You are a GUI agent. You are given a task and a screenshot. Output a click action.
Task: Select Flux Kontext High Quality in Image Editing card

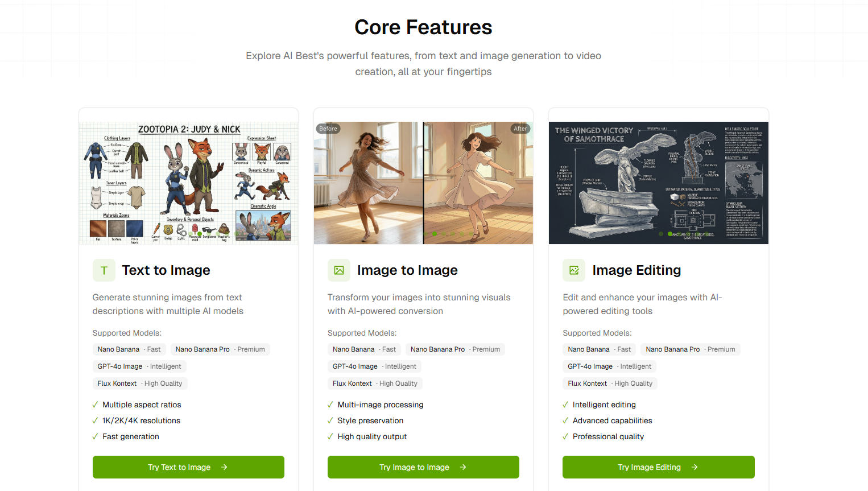pyautogui.click(x=610, y=383)
